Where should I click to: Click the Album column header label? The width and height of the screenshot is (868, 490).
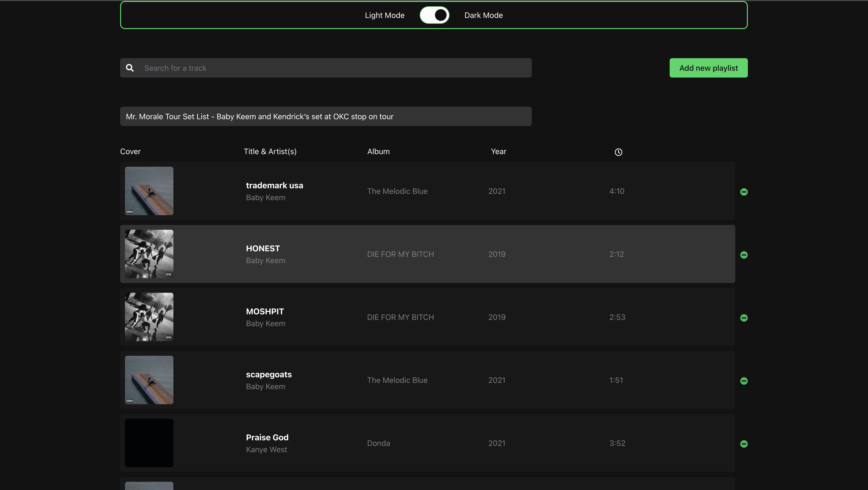378,151
